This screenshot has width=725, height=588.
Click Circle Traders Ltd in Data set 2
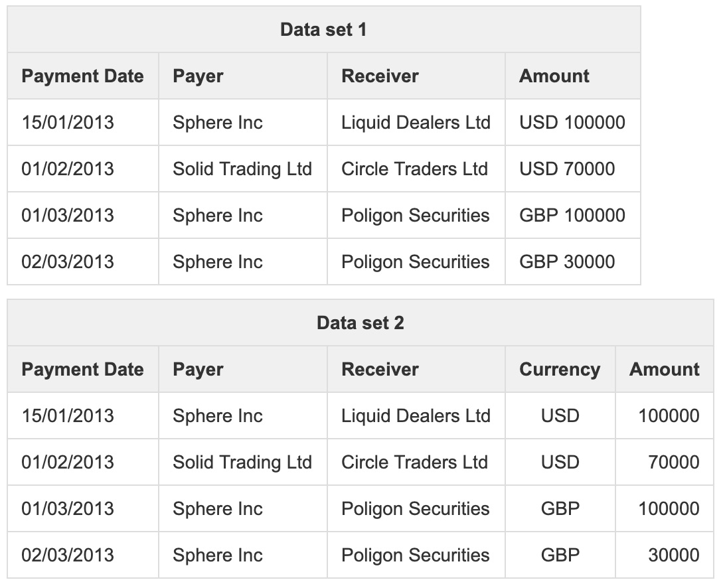[414, 463]
